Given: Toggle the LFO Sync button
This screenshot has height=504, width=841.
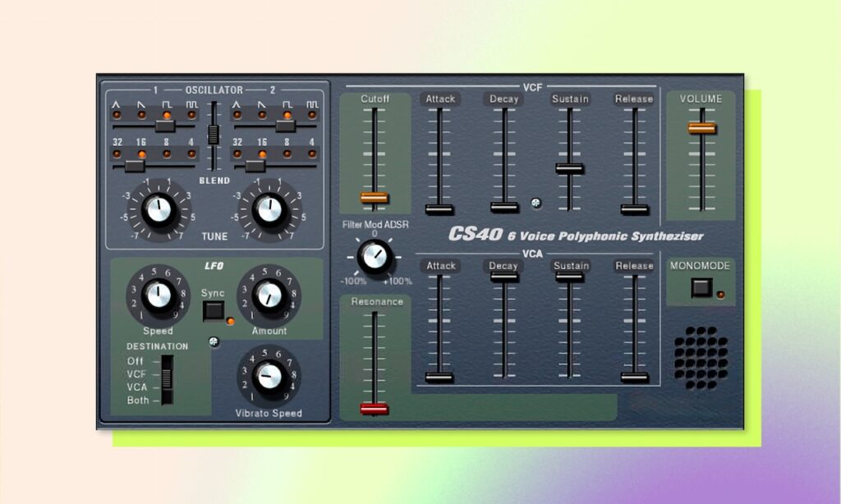Looking at the screenshot, I should [x=214, y=311].
